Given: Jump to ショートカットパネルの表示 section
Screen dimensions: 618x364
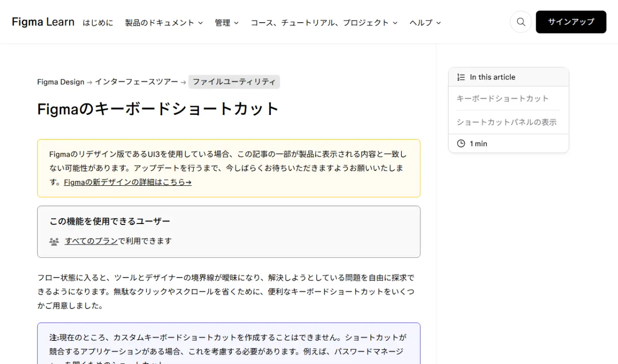Looking at the screenshot, I should 507,123.
